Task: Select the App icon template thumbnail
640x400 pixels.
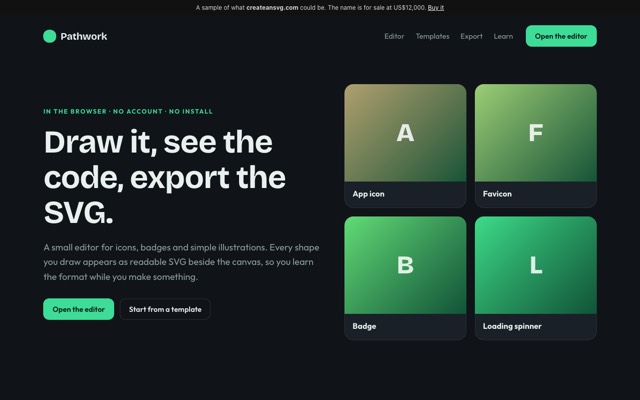Action: [x=405, y=133]
